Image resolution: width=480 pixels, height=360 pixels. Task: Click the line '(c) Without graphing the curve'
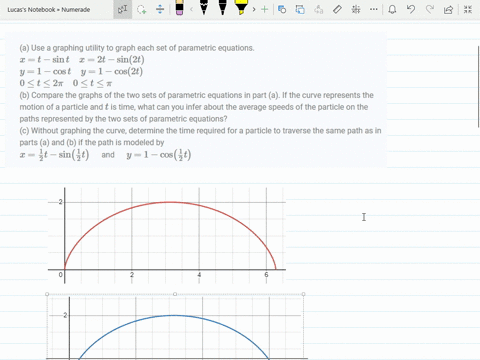point(200,131)
